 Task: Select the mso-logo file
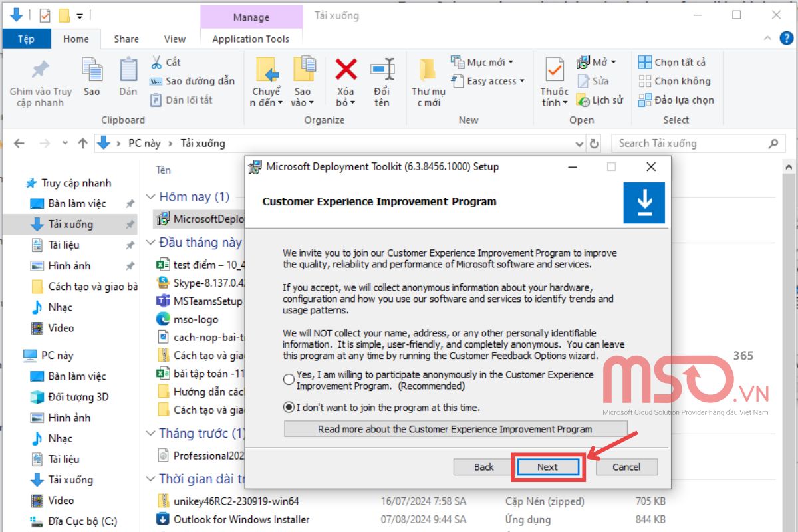188,319
